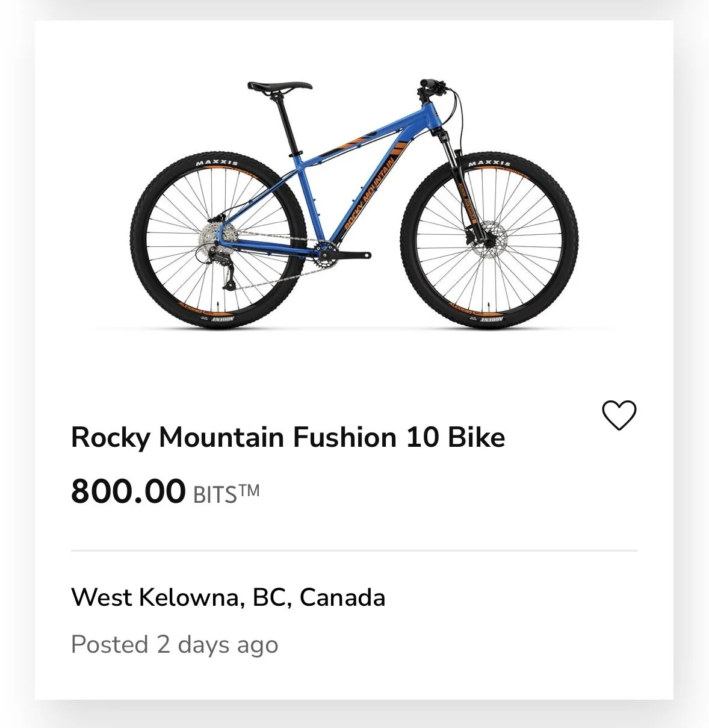Select the West Kelowna, BC, Canada location
This screenshot has width=709, height=728.
click(x=228, y=597)
